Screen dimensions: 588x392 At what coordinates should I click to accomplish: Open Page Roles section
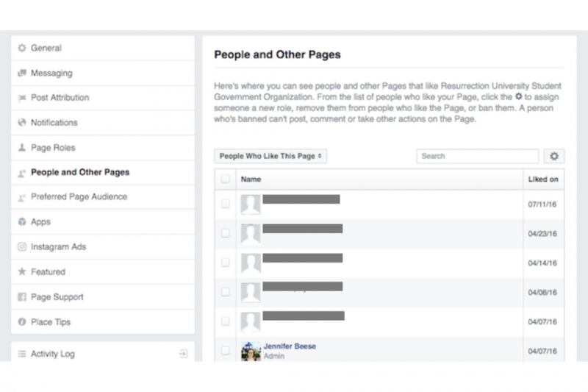[x=103, y=147]
